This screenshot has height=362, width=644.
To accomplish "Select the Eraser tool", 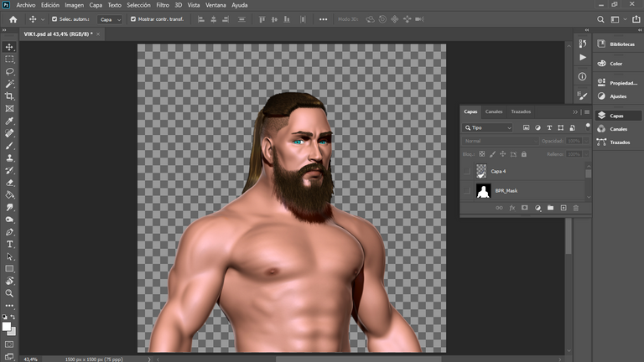I will click(9, 183).
